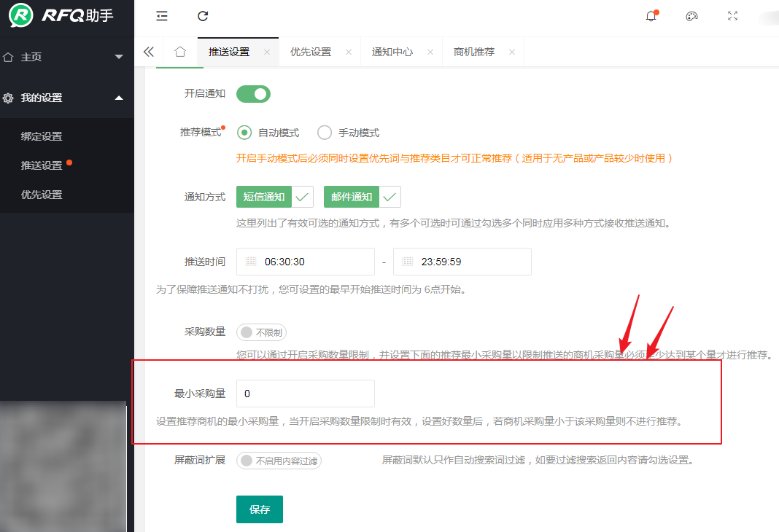Screen dimensions: 779x532
Task: Toggle the 开启通知 switch off
Action: [x=253, y=94]
